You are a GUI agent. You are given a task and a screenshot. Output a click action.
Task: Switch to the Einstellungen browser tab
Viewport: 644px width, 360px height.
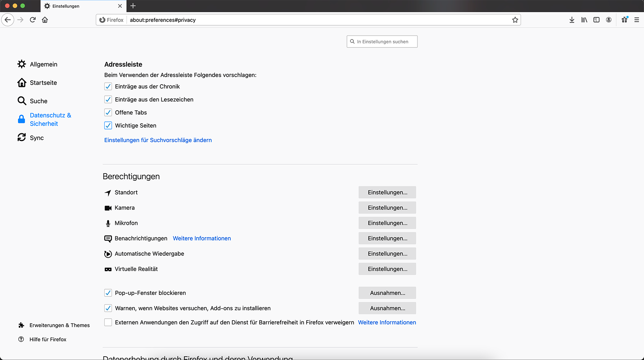tap(83, 6)
